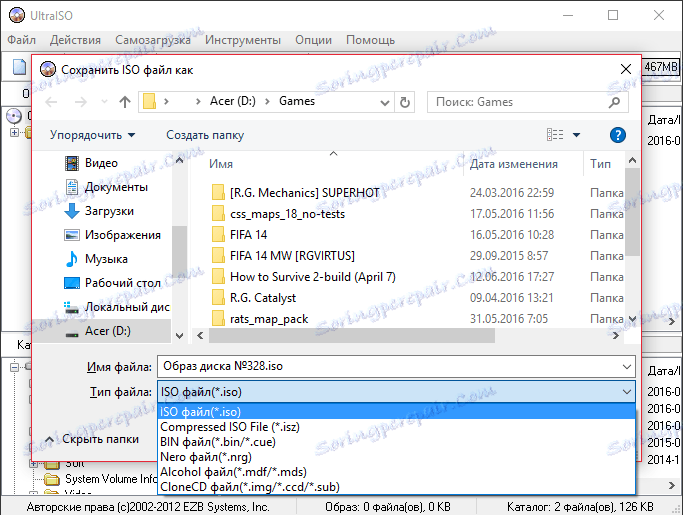This screenshot has width=683, height=515.
Task: Click the disc image icon in UltraISO tree
Action: (x=14, y=116)
